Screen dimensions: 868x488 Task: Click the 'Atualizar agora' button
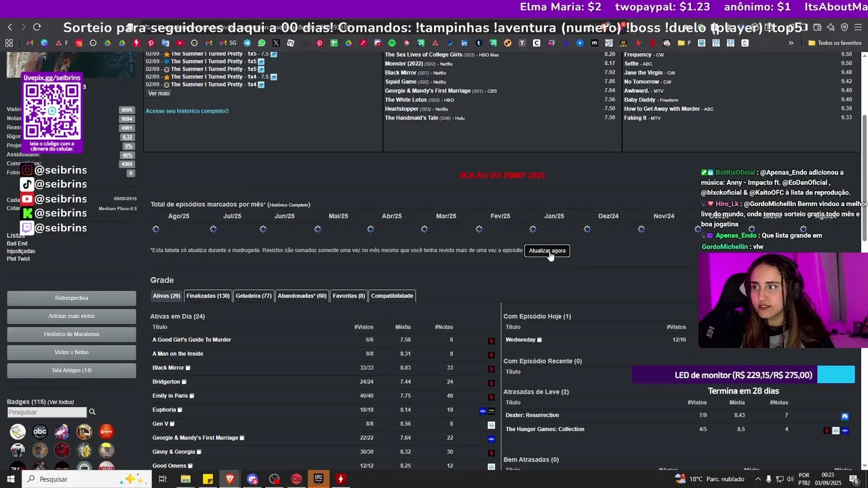click(x=547, y=251)
